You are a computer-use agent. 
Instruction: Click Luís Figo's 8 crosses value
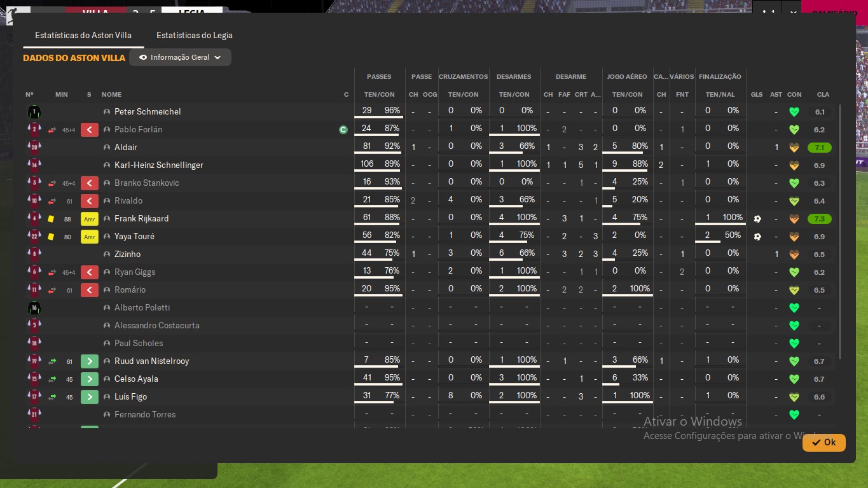451,396
